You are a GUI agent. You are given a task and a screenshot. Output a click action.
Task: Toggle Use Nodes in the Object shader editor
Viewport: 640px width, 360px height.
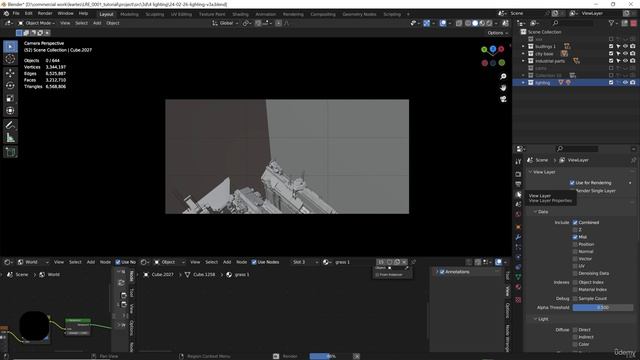coord(254,262)
